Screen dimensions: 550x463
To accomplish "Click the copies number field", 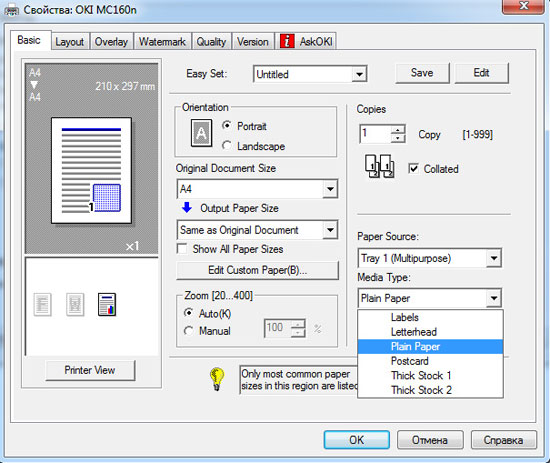I will 375,134.
